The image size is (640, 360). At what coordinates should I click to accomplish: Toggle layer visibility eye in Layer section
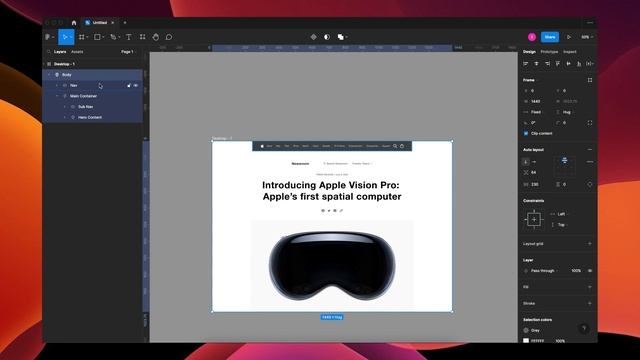[590, 271]
